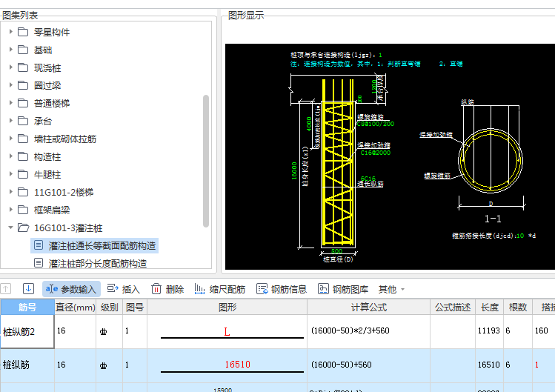The width and height of the screenshot is (555, 392).
Task: Expand the 构造柱 folder
Action: tap(10, 156)
